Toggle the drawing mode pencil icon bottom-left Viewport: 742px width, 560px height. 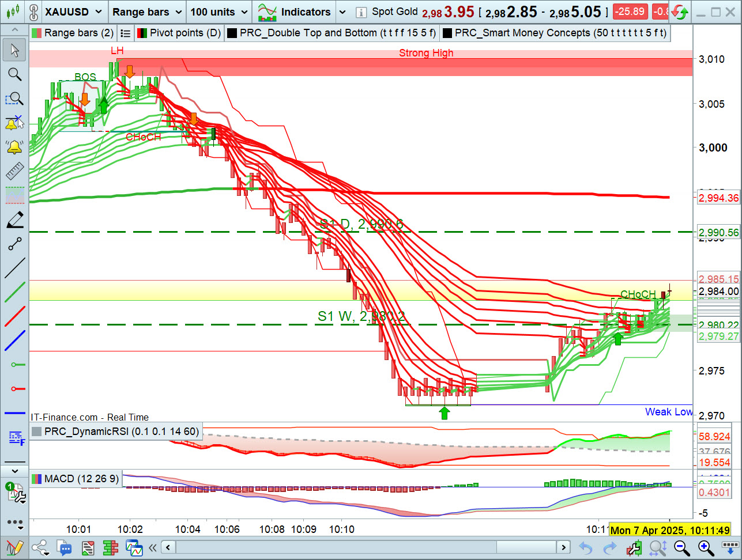[x=14, y=547]
